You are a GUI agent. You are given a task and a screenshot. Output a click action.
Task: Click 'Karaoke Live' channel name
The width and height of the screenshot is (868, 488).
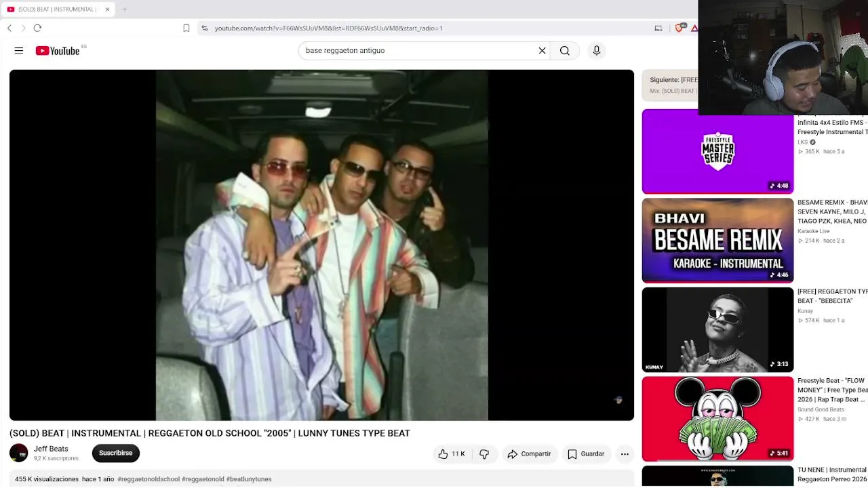[x=813, y=231]
